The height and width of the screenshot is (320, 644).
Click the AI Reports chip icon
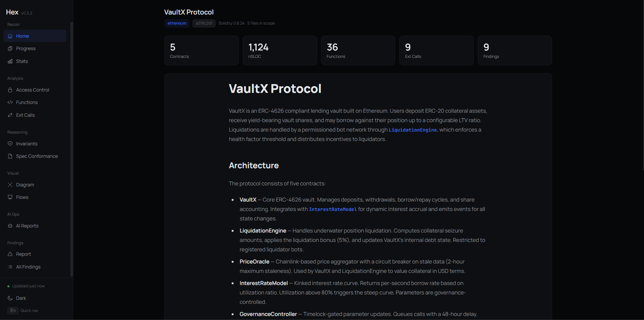[x=10, y=226]
